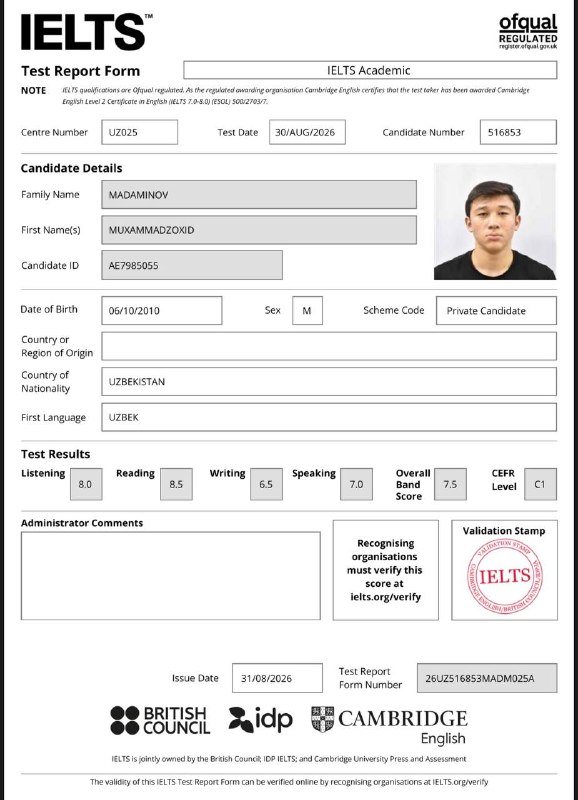The image size is (578, 800).
Task: Click 'register.ofqual.gov.uk' text
Action: coord(528,46)
